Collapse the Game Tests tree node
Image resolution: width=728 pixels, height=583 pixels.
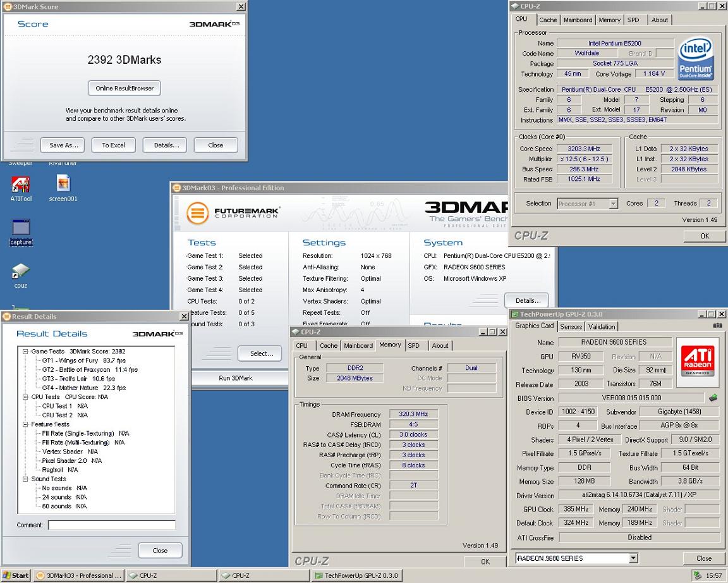pos(25,351)
